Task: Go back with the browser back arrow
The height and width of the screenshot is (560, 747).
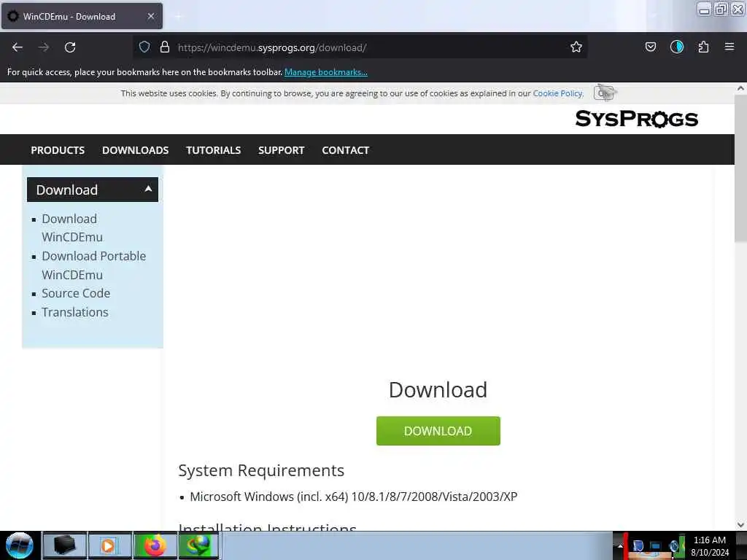Action: (x=18, y=47)
